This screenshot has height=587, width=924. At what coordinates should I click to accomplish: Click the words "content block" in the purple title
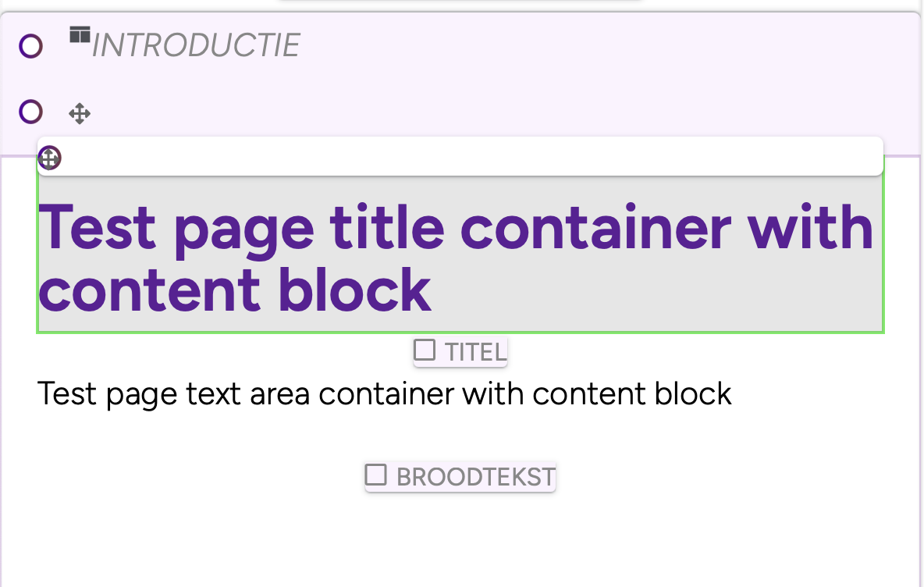[234, 290]
